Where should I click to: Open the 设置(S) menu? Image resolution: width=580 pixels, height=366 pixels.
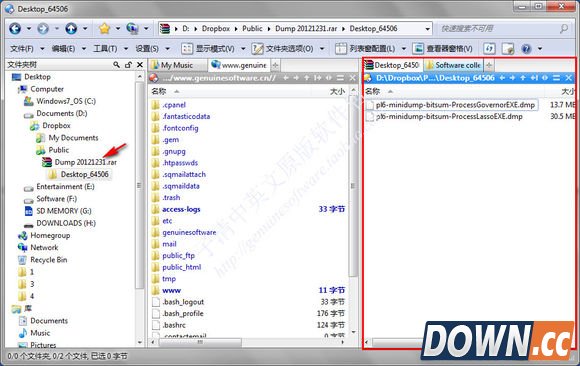click(147, 48)
